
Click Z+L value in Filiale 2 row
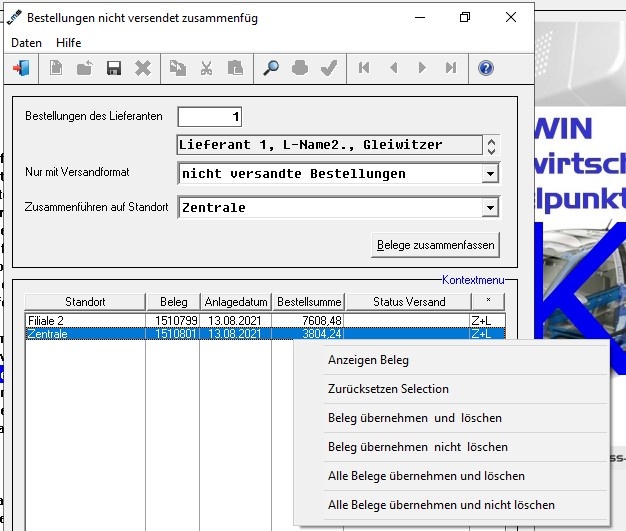pyautogui.click(x=481, y=321)
